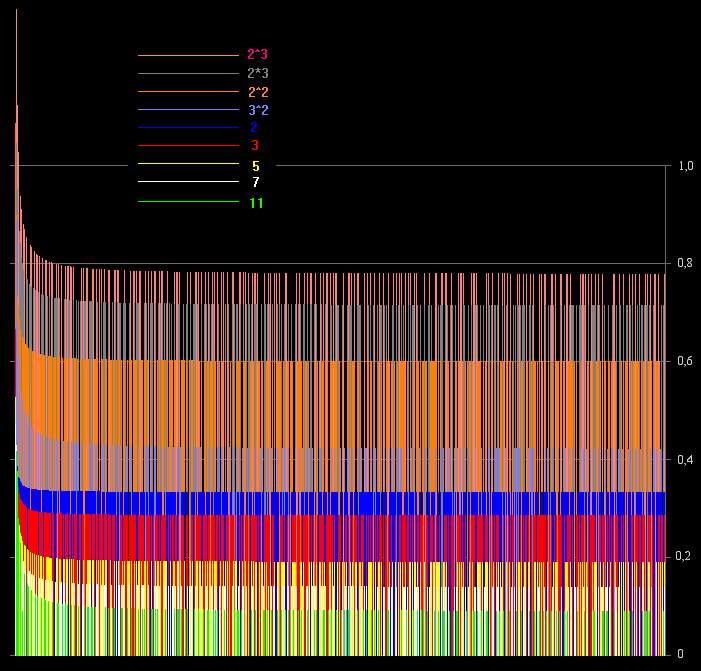Select the 3^2 legend label
The width and height of the screenshot is (701, 671).
(257, 110)
